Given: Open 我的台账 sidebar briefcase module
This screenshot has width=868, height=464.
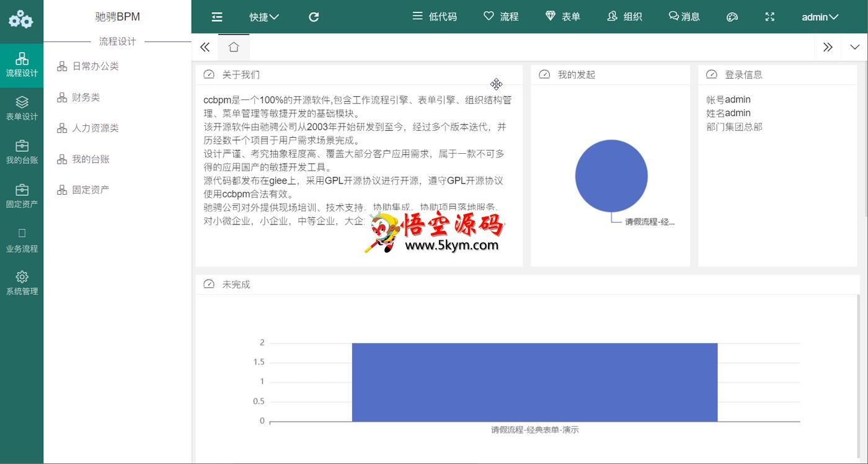Looking at the screenshot, I should coord(22,152).
